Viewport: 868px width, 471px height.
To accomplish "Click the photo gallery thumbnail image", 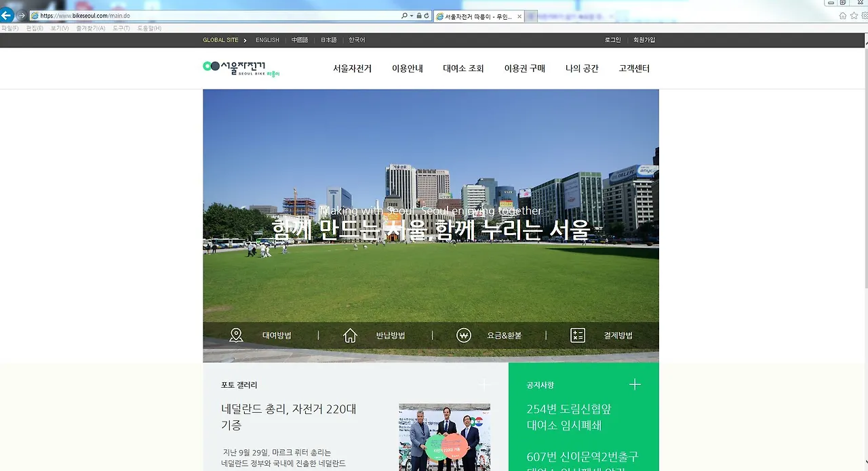I will 444,437.
